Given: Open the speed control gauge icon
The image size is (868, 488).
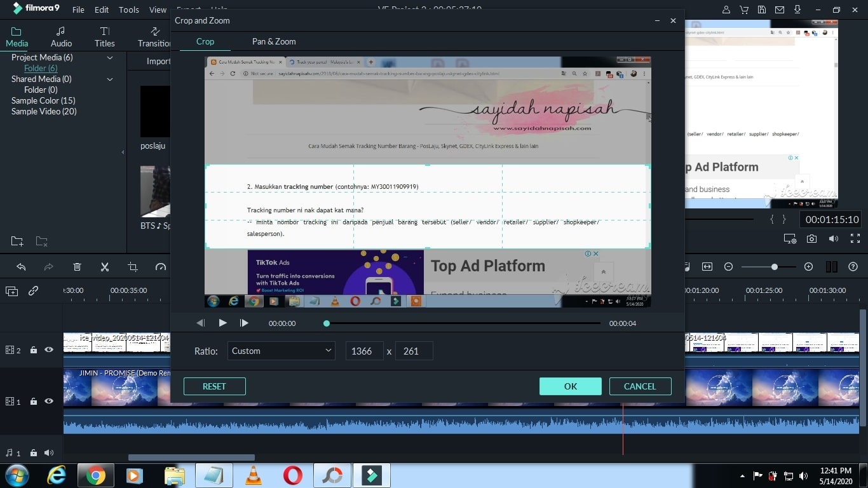Looking at the screenshot, I should [x=160, y=267].
